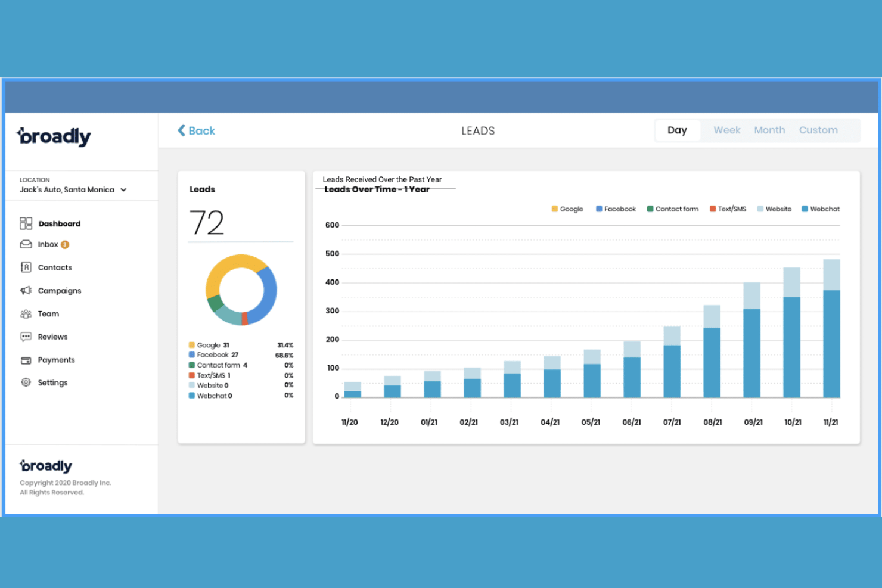
Task: Toggle Google series in chart legend
Action: coord(567,209)
